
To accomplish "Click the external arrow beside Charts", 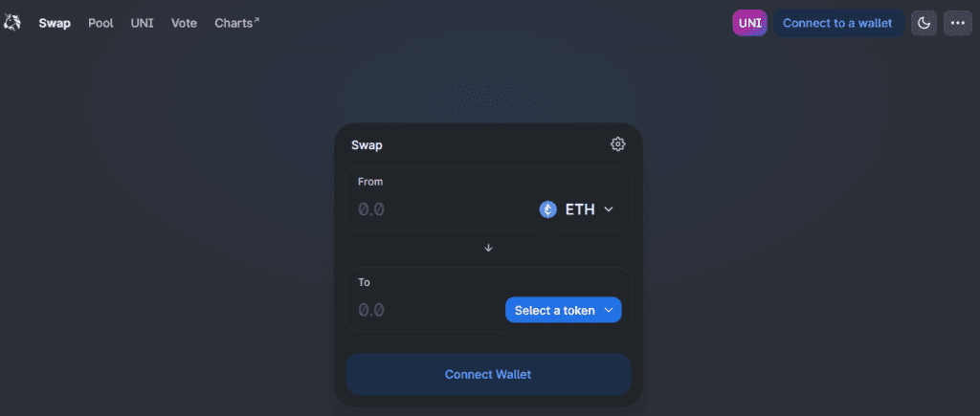I will click(256, 20).
